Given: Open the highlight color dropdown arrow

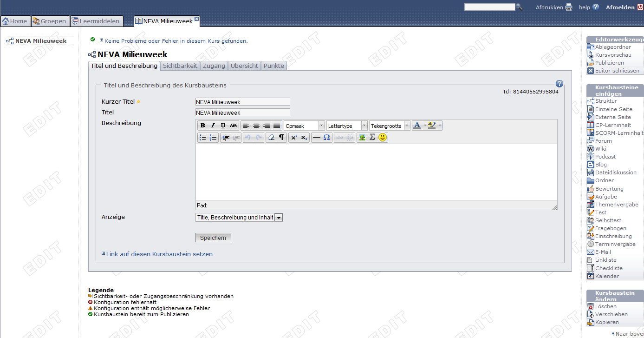Looking at the screenshot, I should (440, 126).
